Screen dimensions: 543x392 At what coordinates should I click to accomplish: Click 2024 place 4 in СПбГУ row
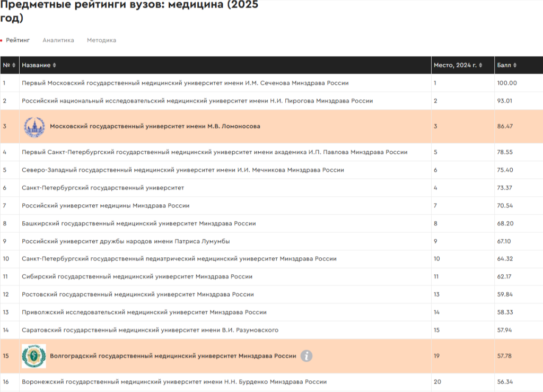coord(435,188)
